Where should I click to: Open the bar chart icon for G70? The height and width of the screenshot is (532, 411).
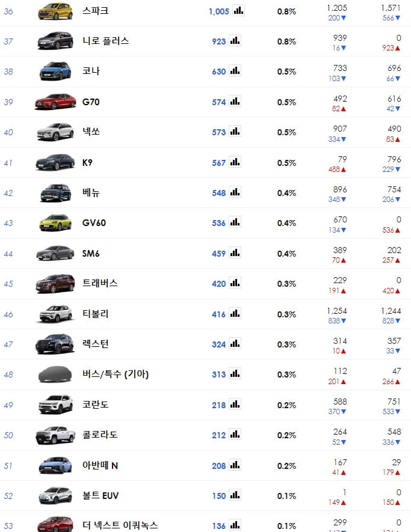(x=235, y=101)
